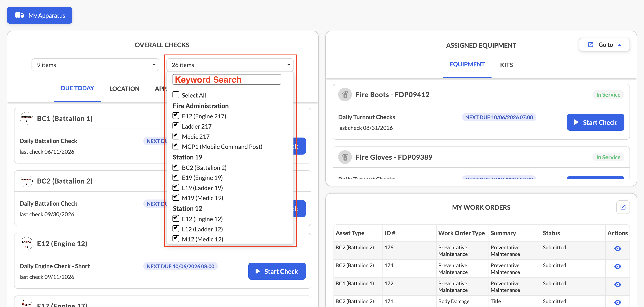Collapse the 26 items dropdown
Image resolution: width=644 pixels, height=307 pixels.
[230, 65]
